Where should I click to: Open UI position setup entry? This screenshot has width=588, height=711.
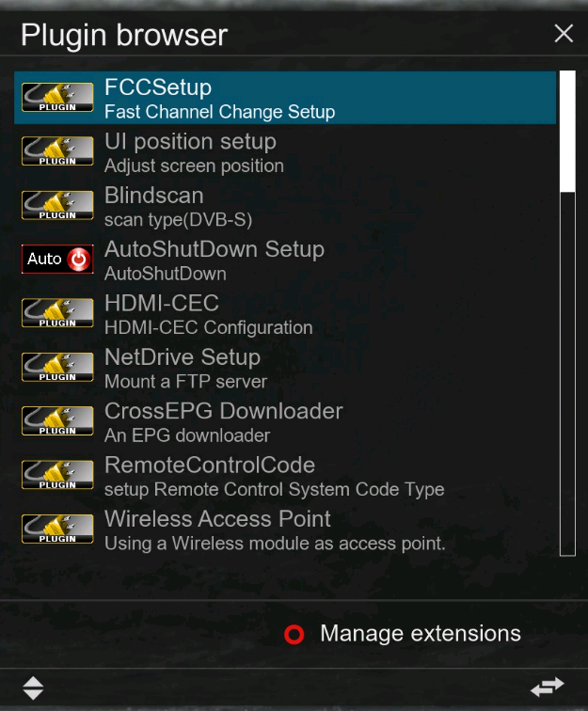(285, 151)
